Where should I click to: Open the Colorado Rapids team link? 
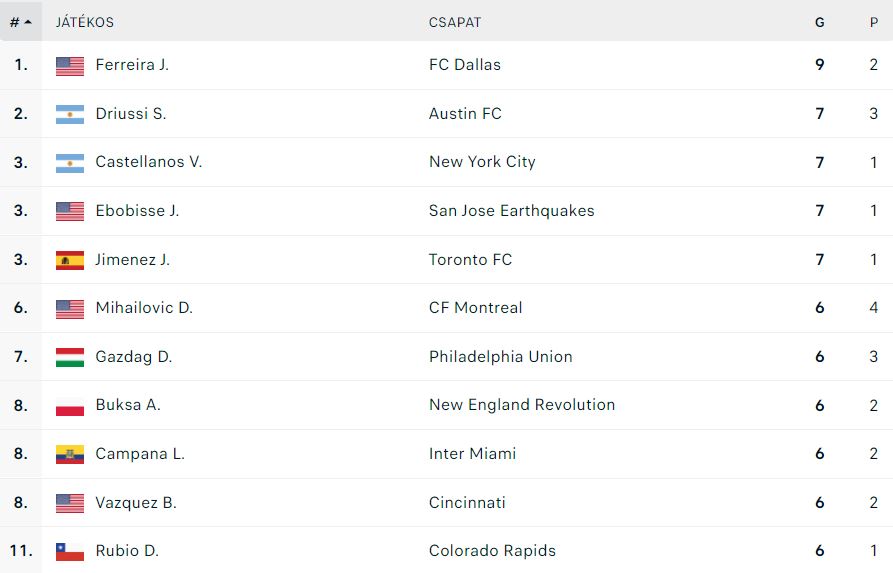pos(492,551)
